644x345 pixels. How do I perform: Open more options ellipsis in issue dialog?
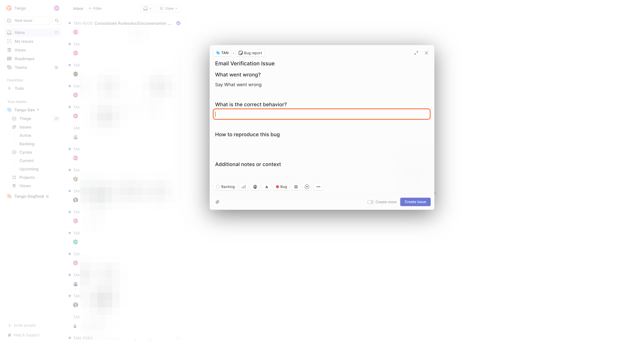pyautogui.click(x=318, y=187)
